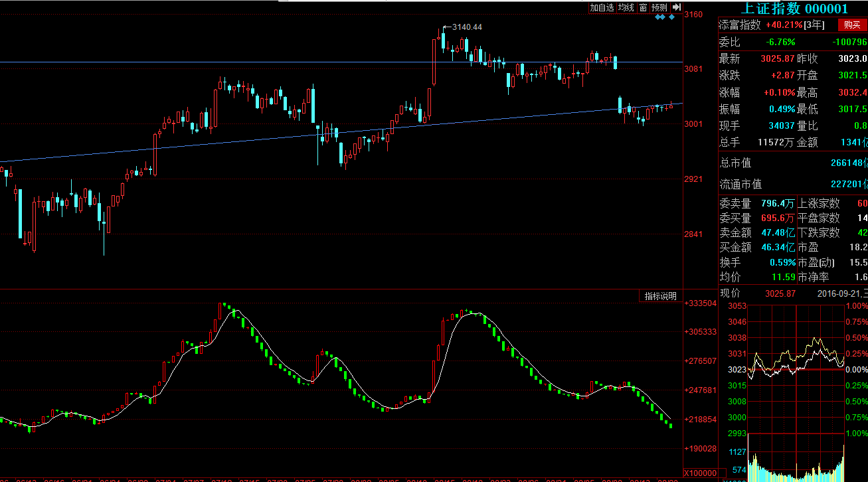
Task: Open the 窗 window option
Action: click(643, 7)
